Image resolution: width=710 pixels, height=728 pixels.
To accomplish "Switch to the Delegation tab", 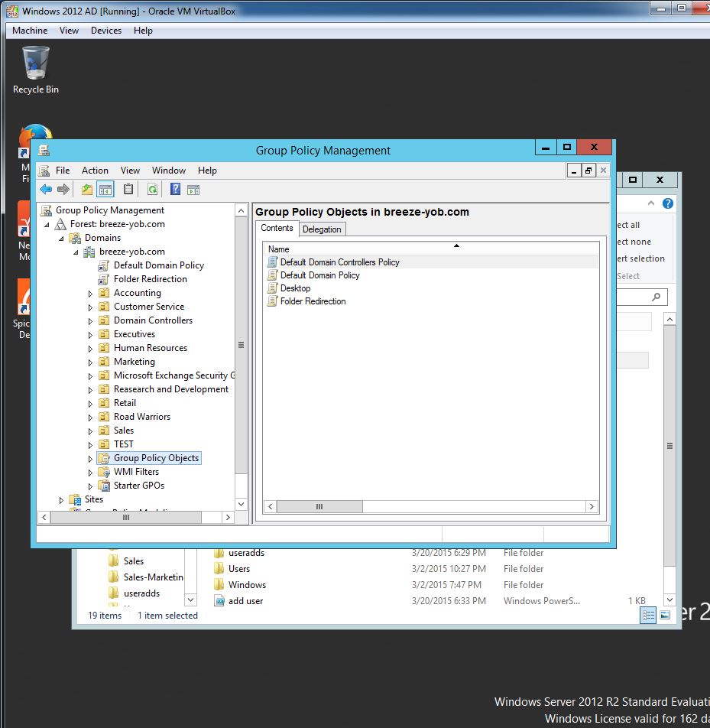I will [322, 229].
